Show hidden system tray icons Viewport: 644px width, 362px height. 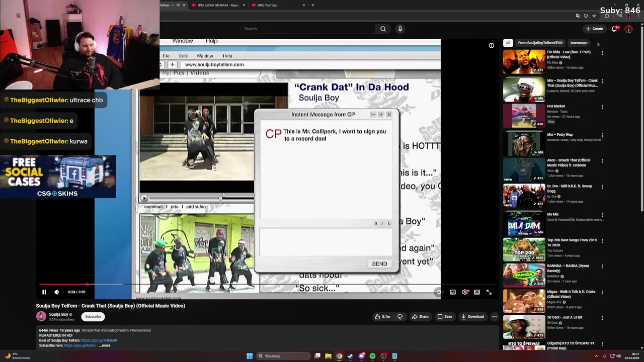coord(596,356)
